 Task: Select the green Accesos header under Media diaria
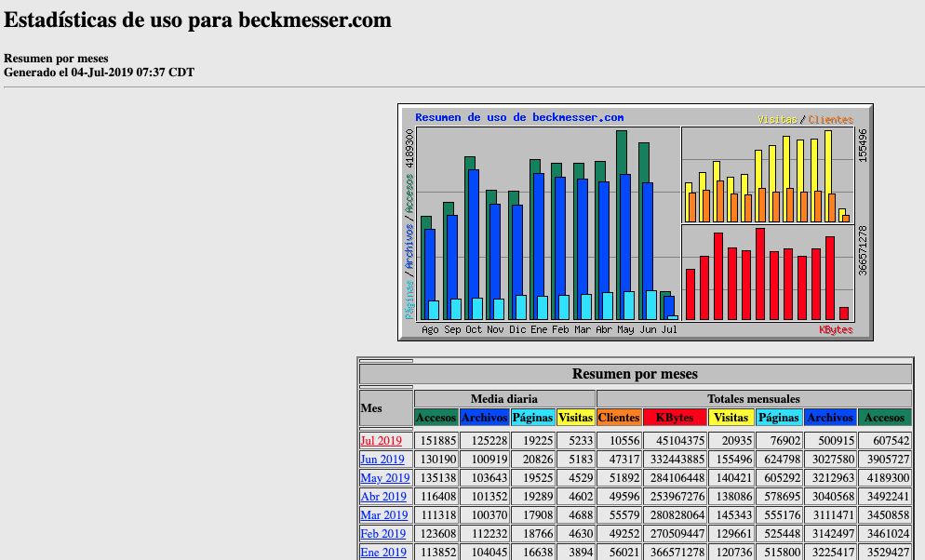pos(436,418)
